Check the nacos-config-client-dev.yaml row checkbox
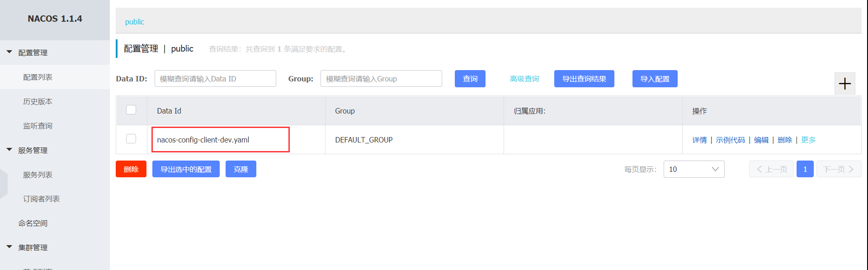 tap(131, 139)
